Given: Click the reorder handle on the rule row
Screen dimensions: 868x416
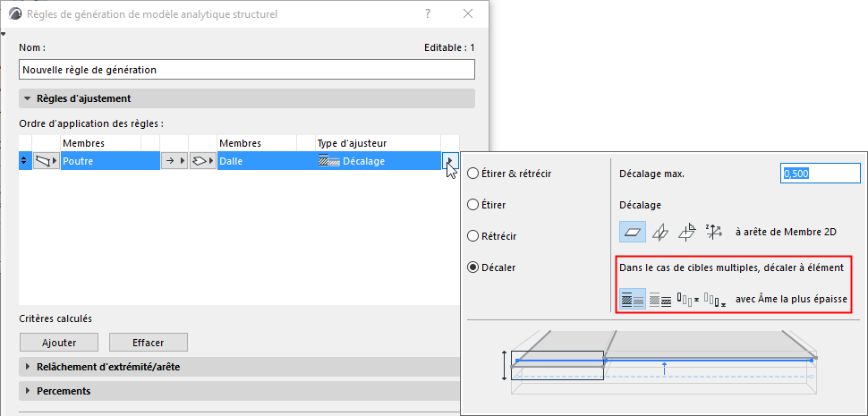Looking at the screenshot, I should 25,161.
